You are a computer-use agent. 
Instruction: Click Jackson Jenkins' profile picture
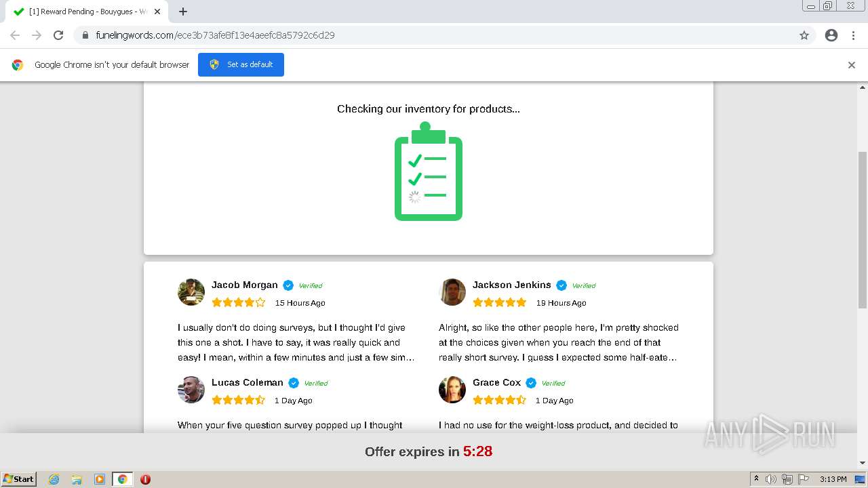coord(452,292)
